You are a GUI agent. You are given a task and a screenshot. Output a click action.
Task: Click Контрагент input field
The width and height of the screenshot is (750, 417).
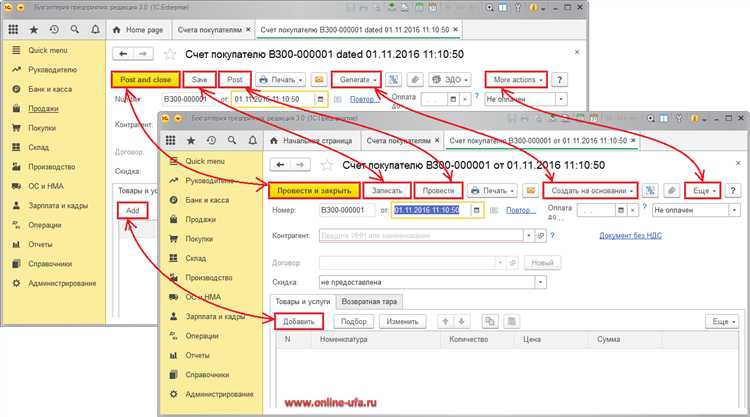point(421,236)
